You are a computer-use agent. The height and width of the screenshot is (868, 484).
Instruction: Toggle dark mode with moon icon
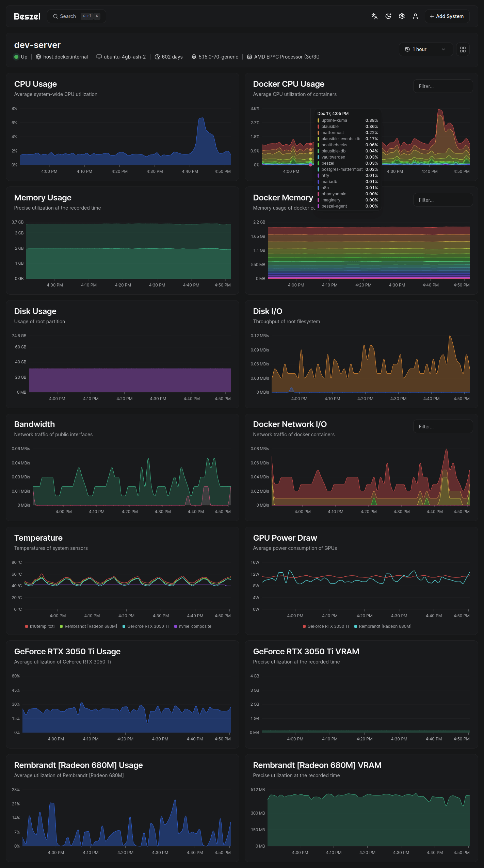click(388, 16)
